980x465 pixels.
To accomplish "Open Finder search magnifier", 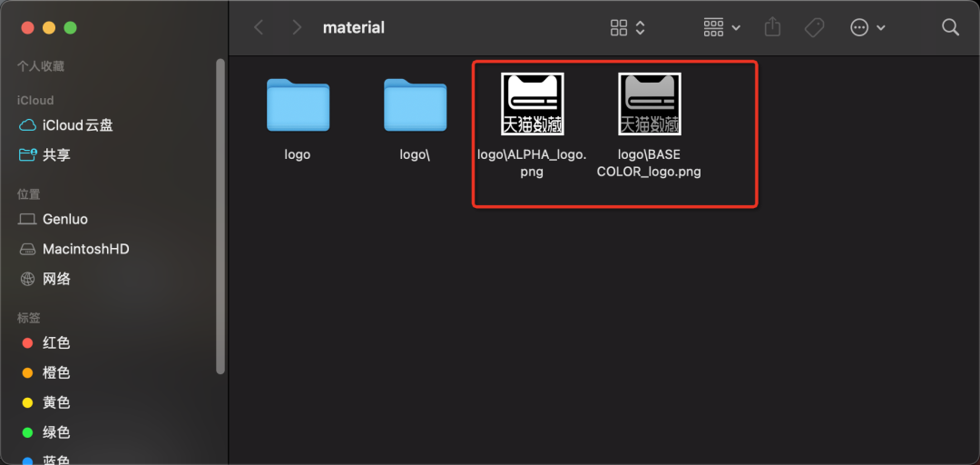I will pyautogui.click(x=950, y=27).
